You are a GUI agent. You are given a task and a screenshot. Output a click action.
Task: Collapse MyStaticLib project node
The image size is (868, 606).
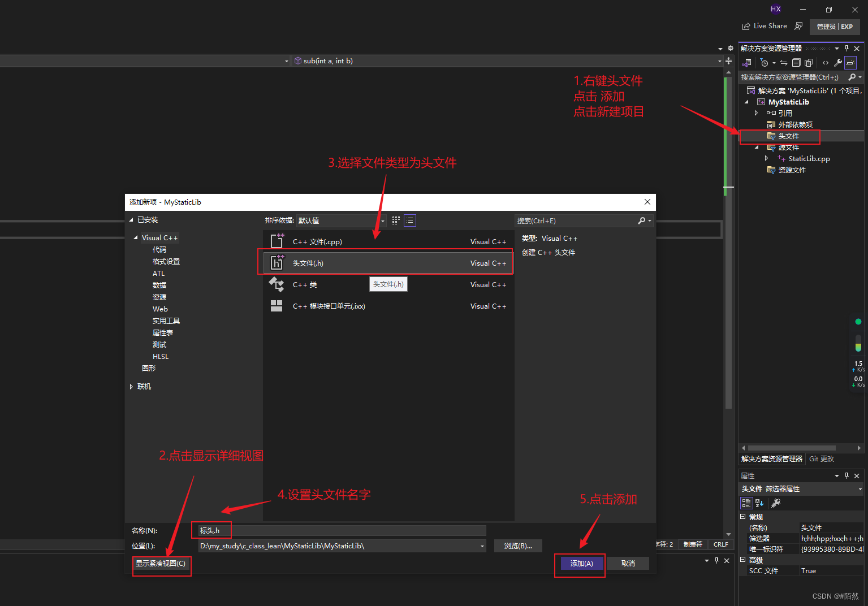(x=746, y=102)
